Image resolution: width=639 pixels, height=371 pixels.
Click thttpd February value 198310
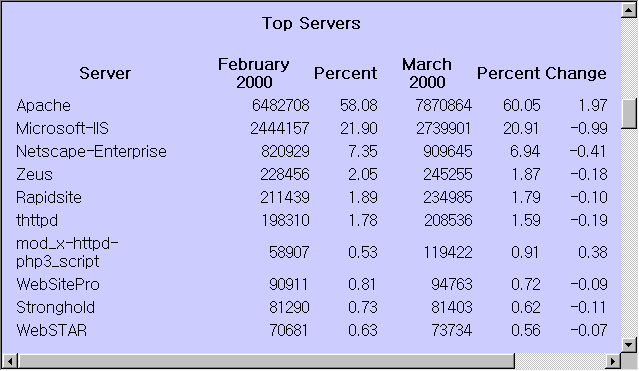click(285, 221)
